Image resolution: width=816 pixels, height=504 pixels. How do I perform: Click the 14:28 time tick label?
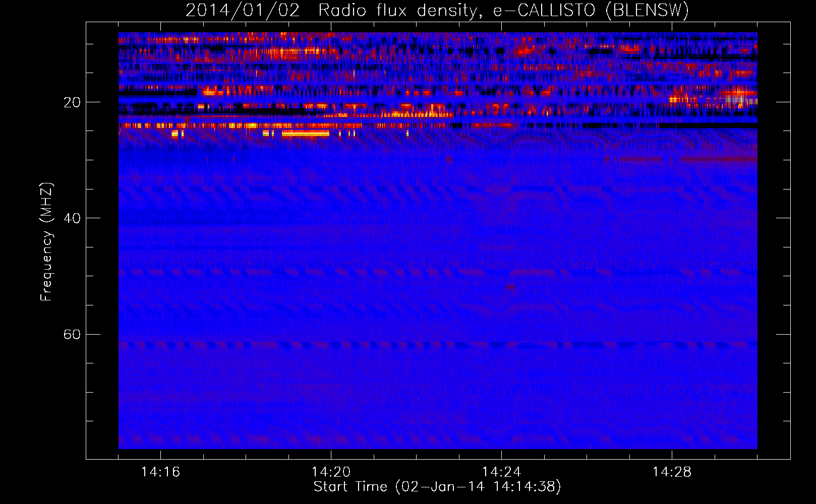672,472
